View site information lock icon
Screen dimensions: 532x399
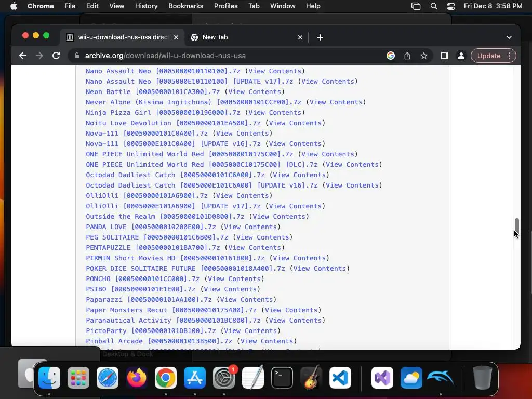pos(77,56)
